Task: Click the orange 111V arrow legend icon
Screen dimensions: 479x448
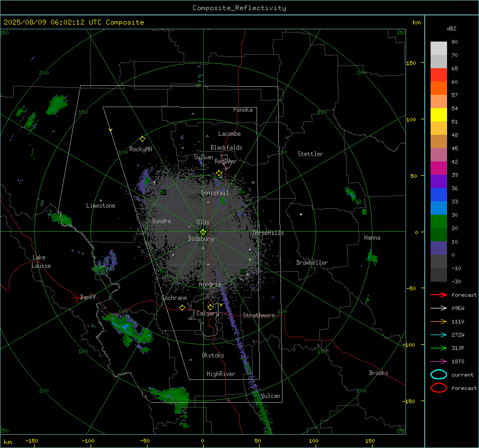Action: [x=439, y=321]
